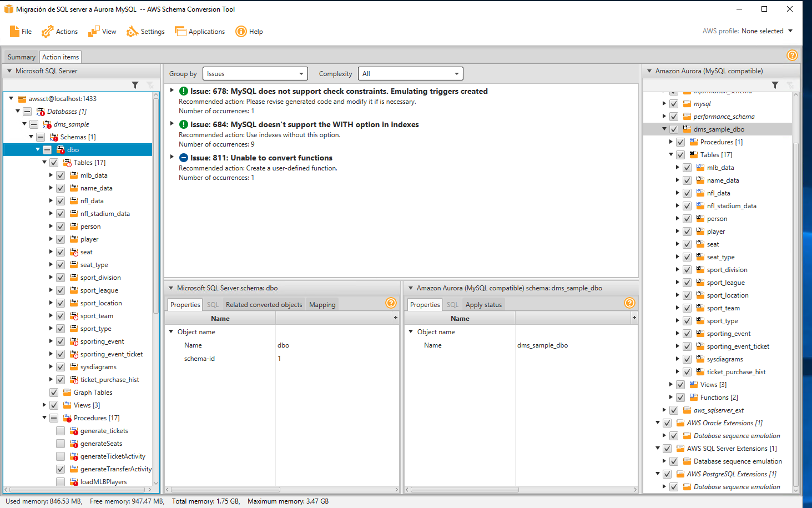Click the mlb_data table icon in source tree

coord(74,175)
